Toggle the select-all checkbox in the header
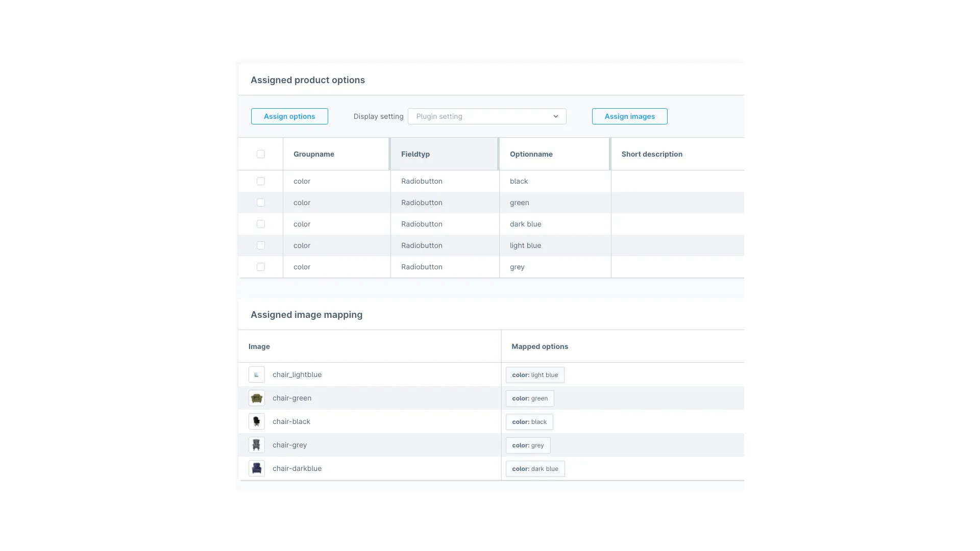This screenshot has height=551, width=980. click(261, 154)
